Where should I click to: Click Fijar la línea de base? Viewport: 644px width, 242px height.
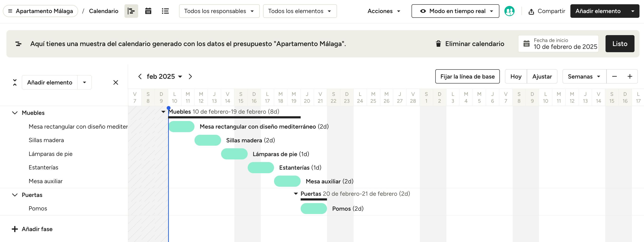467,76
